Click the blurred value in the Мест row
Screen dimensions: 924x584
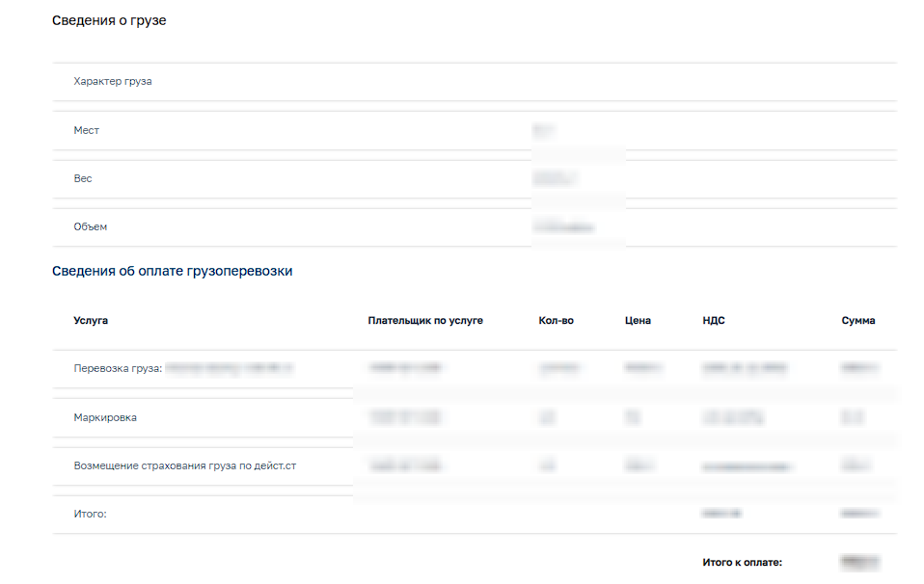click(544, 130)
